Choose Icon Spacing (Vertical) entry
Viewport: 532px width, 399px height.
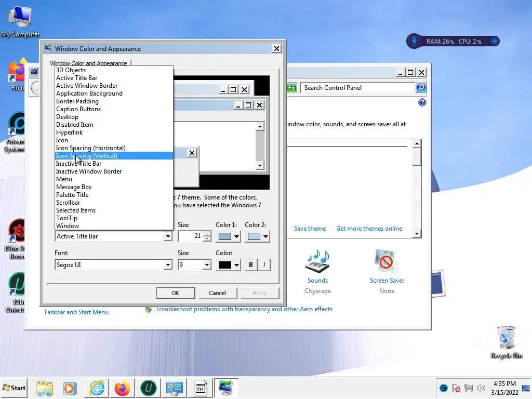click(114, 156)
